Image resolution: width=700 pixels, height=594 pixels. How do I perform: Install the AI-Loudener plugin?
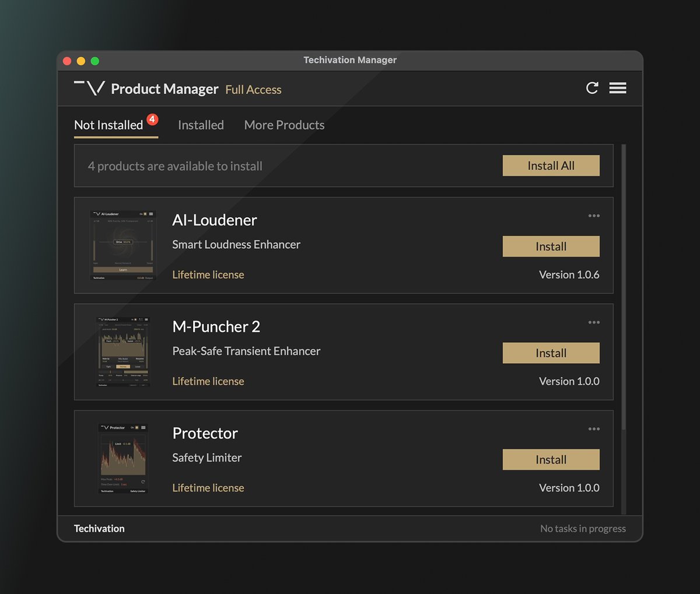pyautogui.click(x=551, y=247)
